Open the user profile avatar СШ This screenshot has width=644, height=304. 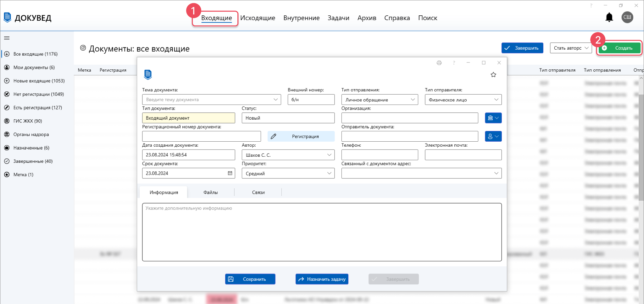627,17
